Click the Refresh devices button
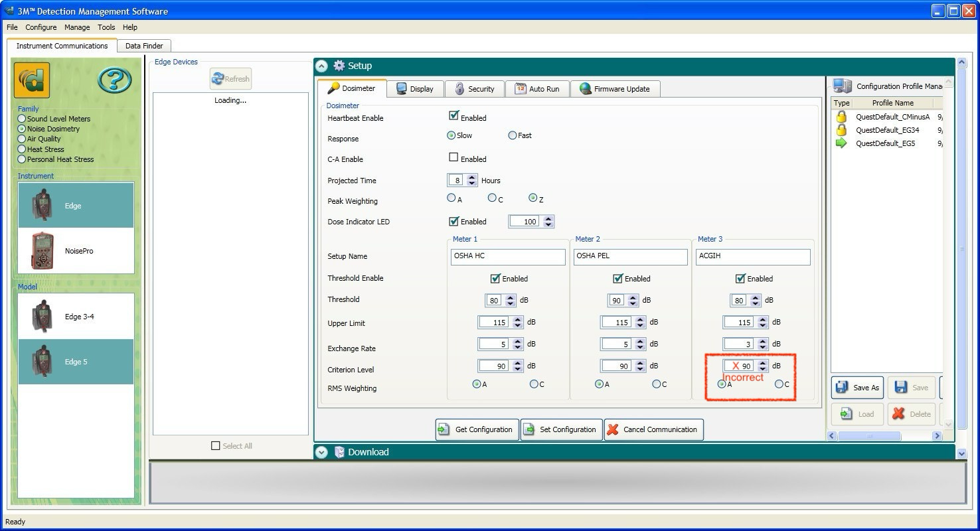This screenshot has width=980, height=531. tap(230, 78)
